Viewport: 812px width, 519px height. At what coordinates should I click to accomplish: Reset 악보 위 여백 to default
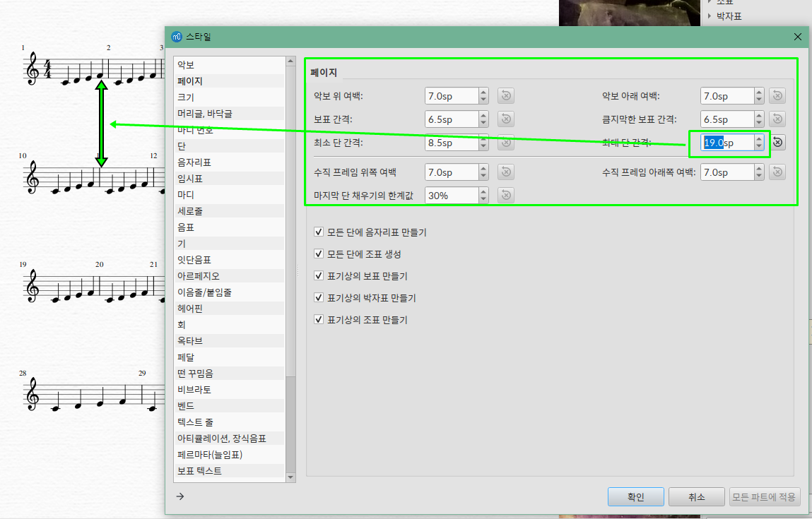pyautogui.click(x=506, y=96)
